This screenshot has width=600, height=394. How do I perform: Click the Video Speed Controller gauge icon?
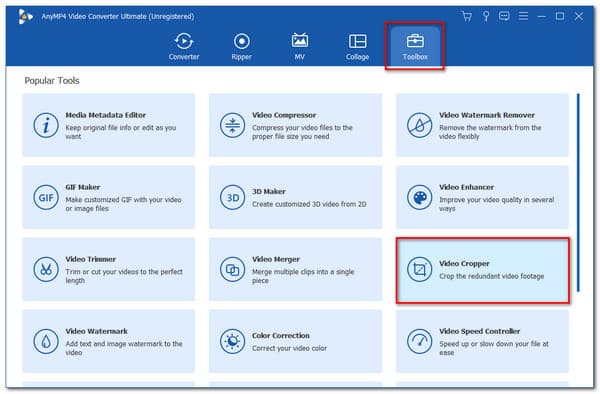click(419, 341)
